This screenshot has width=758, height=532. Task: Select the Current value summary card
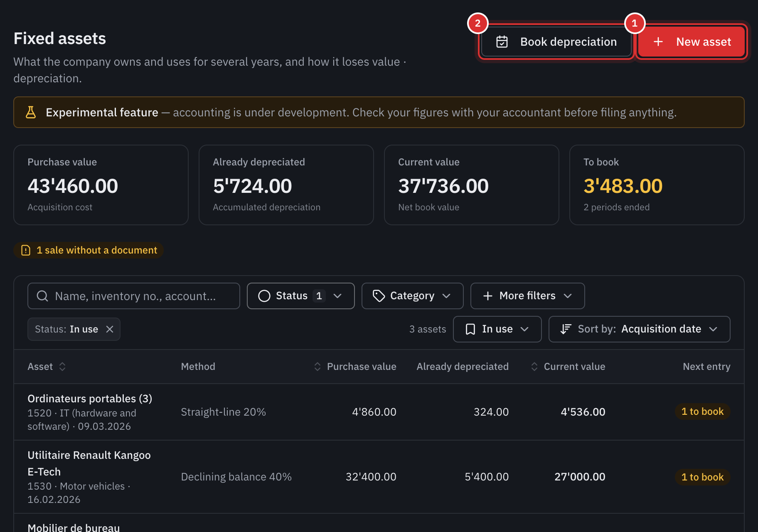472,185
